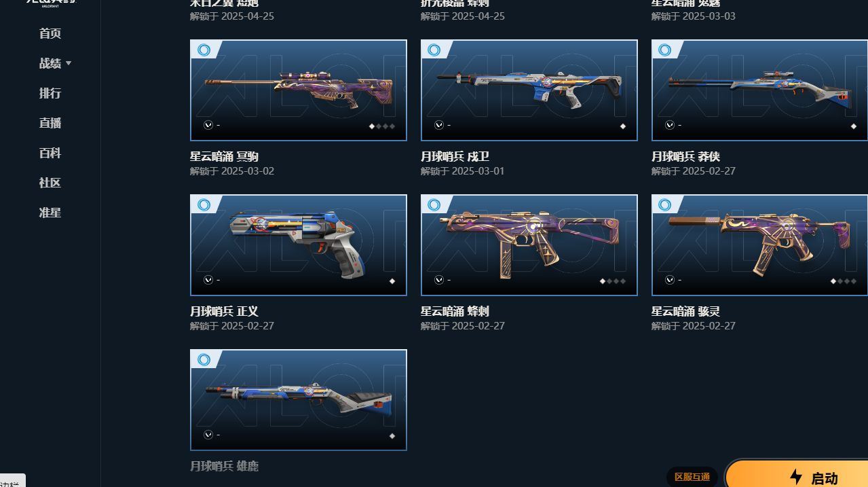This screenshot has width=868, height=487.
Task: Click the edition badge on 月球哨兵 正义 card
Action: pyautogui.click(x=204, y=205)
